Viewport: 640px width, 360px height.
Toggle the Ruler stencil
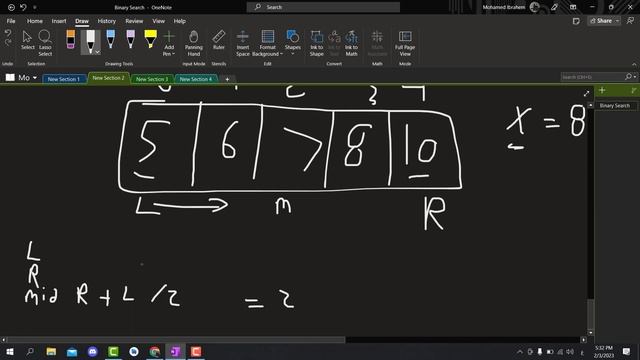point(219,40)
